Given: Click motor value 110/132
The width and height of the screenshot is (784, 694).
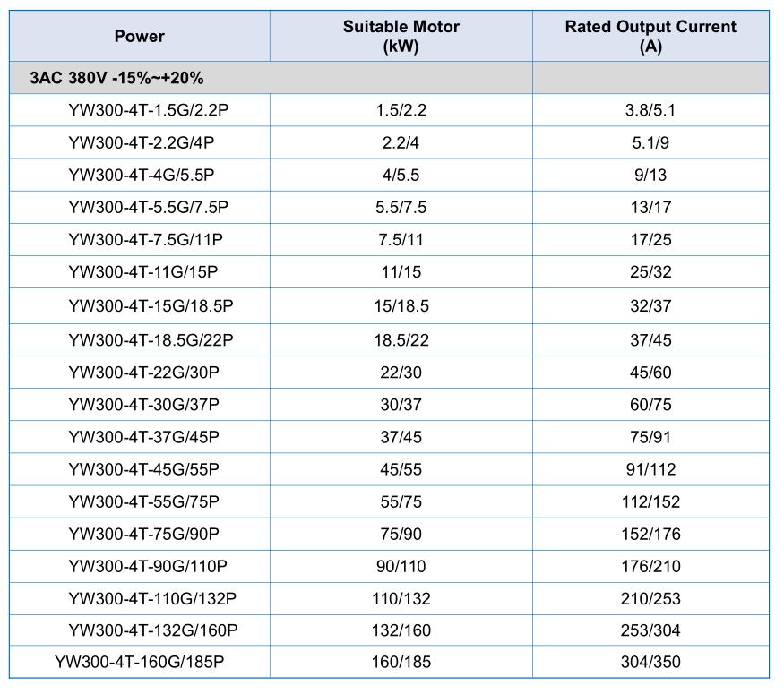Looking at the screenshot, I should [401, 598].
